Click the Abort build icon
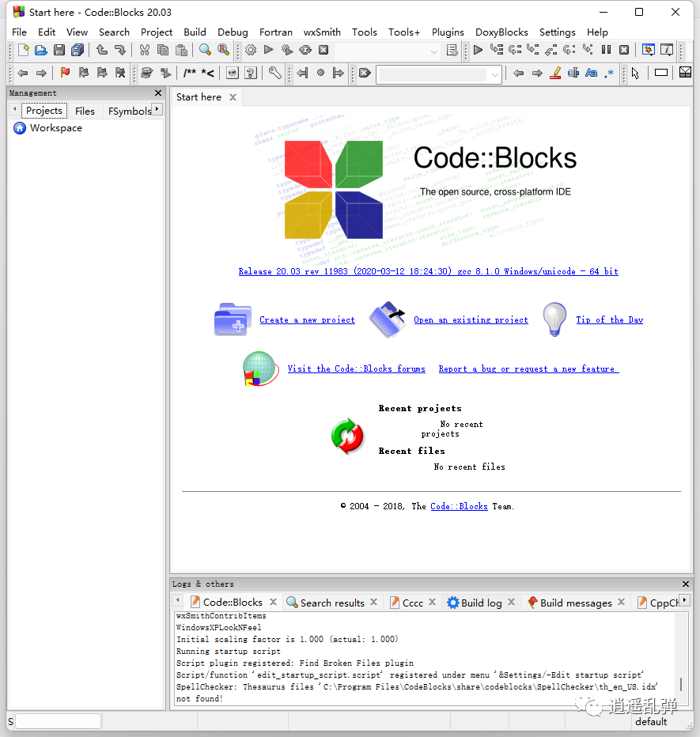This screenshot has height=737, width=700. (x=324, y=50)
